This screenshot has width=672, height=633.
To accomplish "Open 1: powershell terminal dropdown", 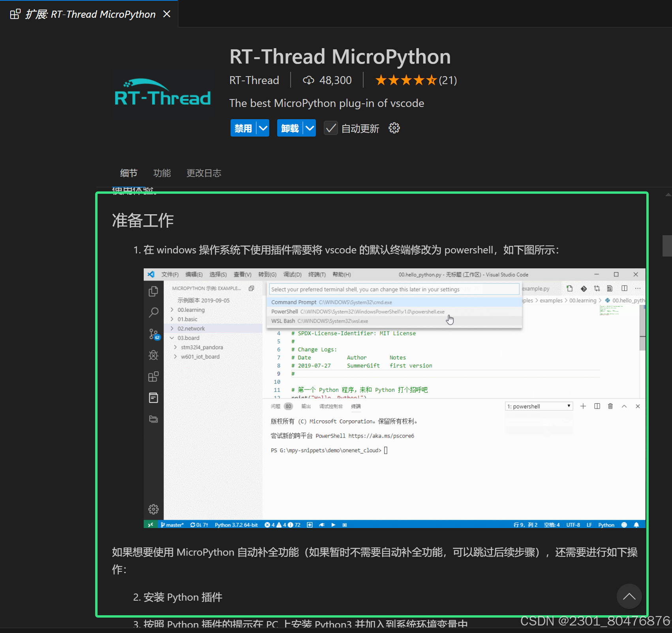I will 539,406.
